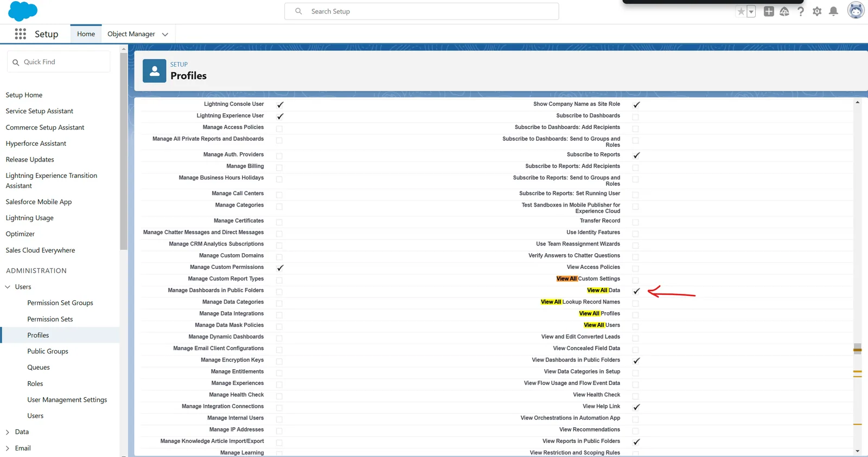
Task: Click the Search Setup input field
Action: tap(422, 11)
